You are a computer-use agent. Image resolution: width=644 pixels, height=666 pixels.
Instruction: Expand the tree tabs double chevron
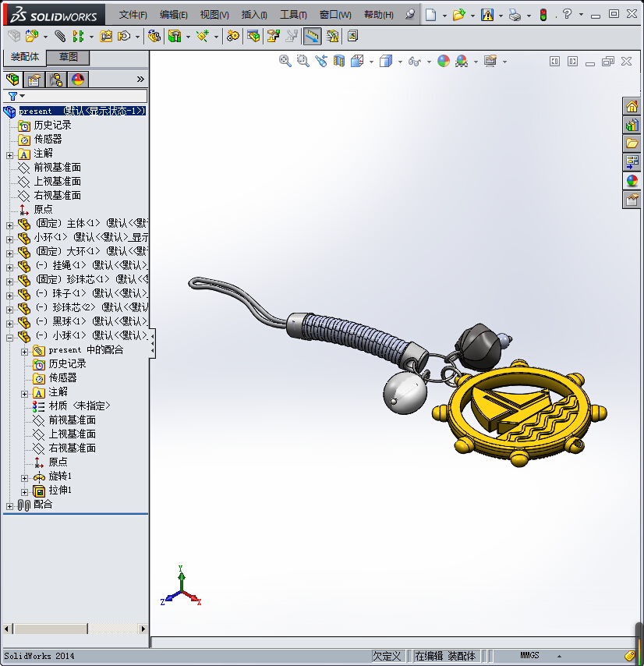(140, 80)
